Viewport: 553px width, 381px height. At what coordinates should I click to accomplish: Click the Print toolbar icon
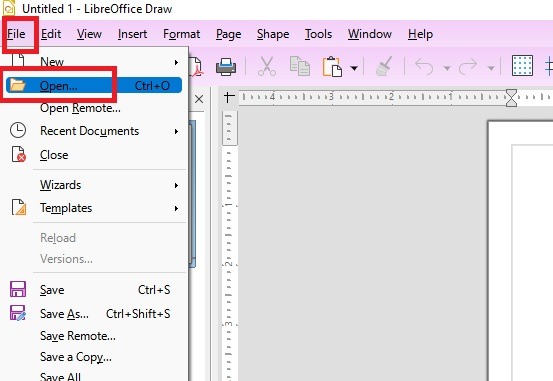226,67
